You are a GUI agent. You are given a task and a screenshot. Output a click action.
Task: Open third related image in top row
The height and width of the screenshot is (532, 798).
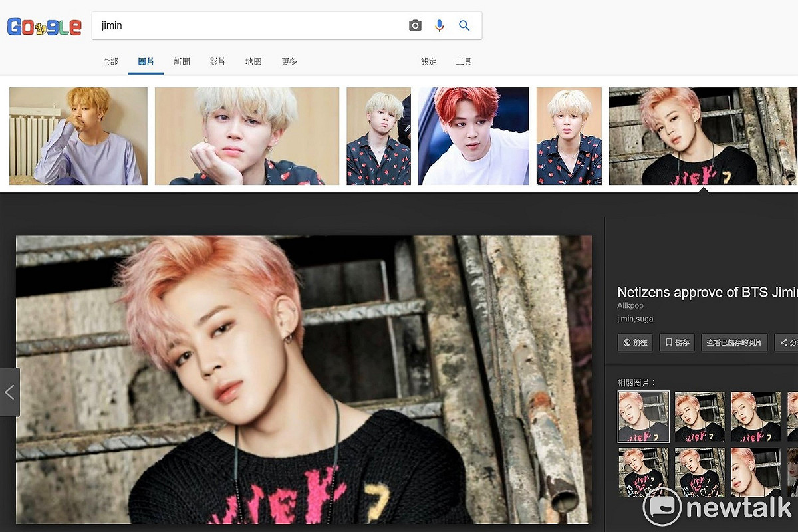pyautogui.click(x=756, y=416)
